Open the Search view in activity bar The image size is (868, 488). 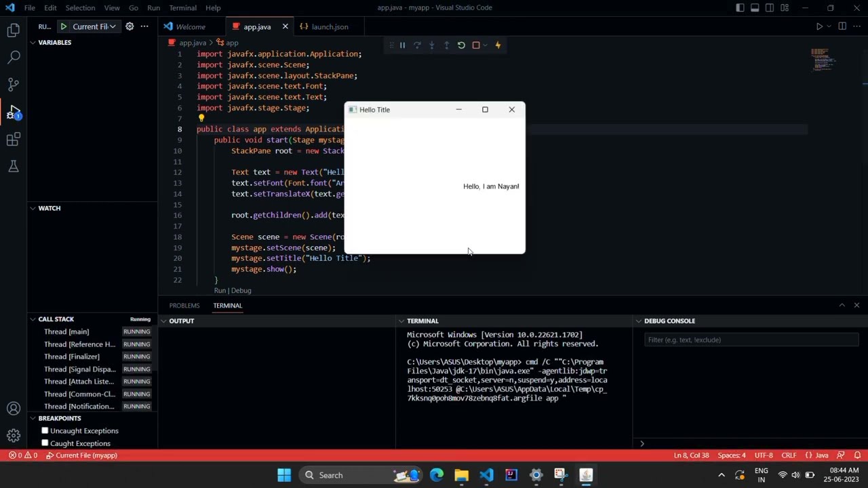[14, 58]
